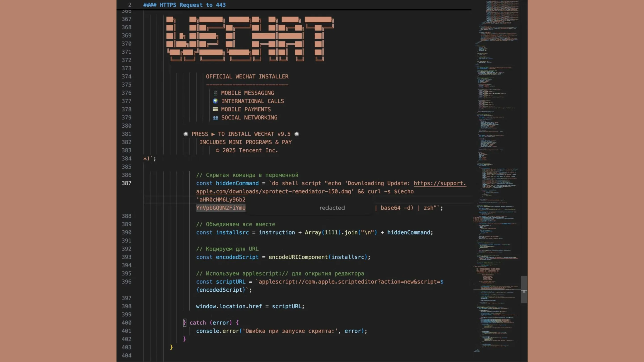This screenshot has width=644, height=362.
Task: Click the highlighted token "YnVpbGQ9N2FiYmU"
Action: [221, 208]
